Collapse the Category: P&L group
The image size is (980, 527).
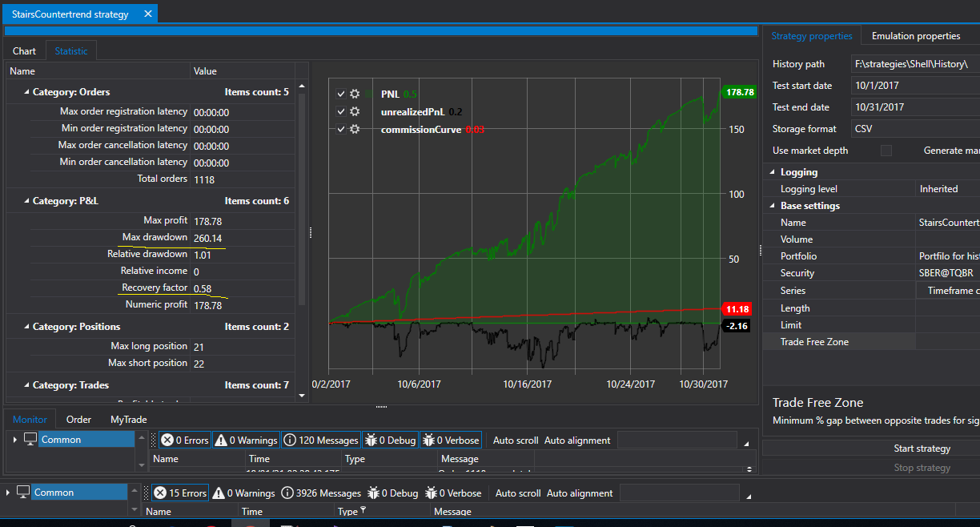(26, 201)
